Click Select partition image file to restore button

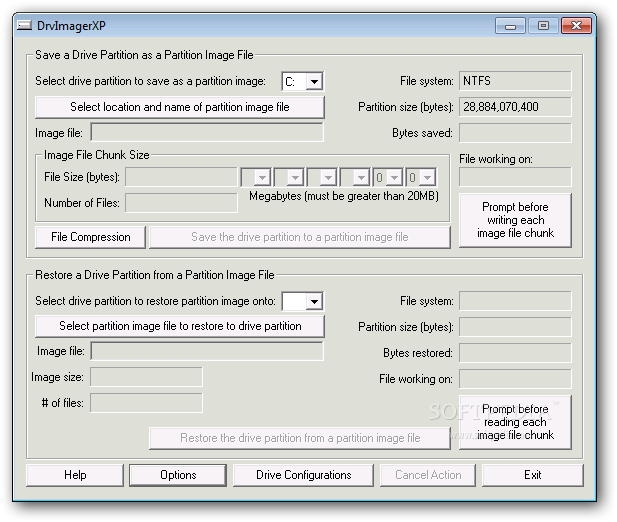(x=180, y=326)
